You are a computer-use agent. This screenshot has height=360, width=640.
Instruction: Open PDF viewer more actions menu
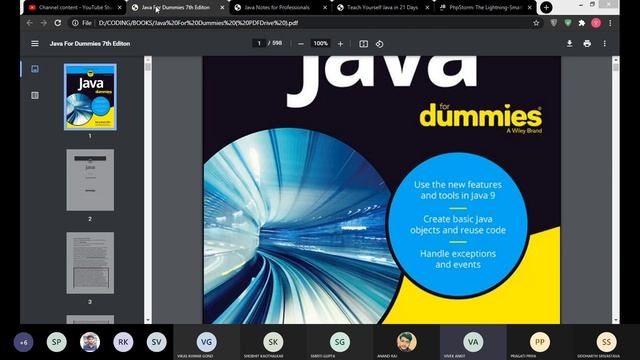click(604, 43)
